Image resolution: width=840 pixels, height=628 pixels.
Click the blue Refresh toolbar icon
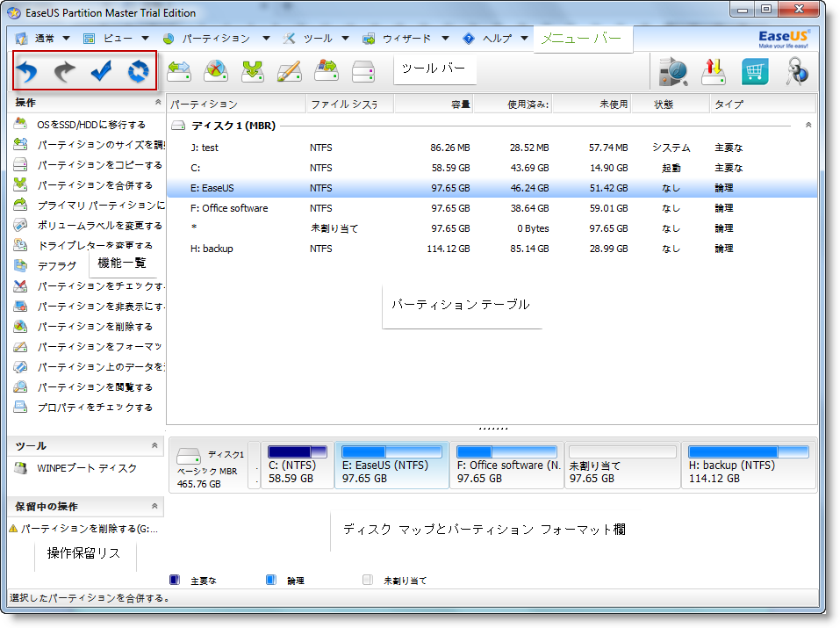138,72
